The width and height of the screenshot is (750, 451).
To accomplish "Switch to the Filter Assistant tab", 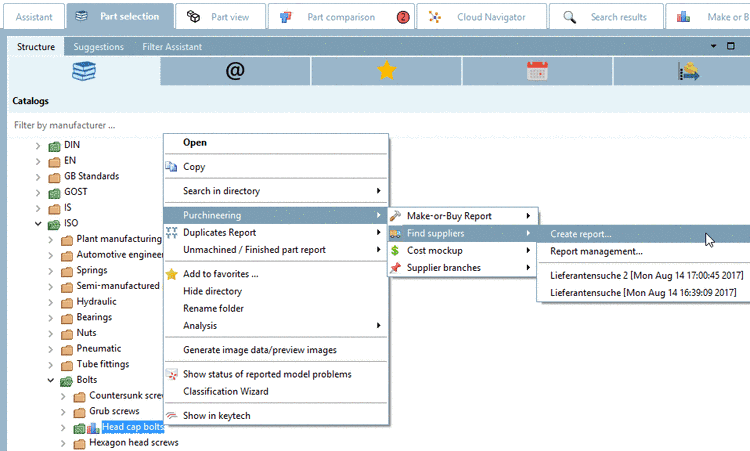I will (172, 47).
